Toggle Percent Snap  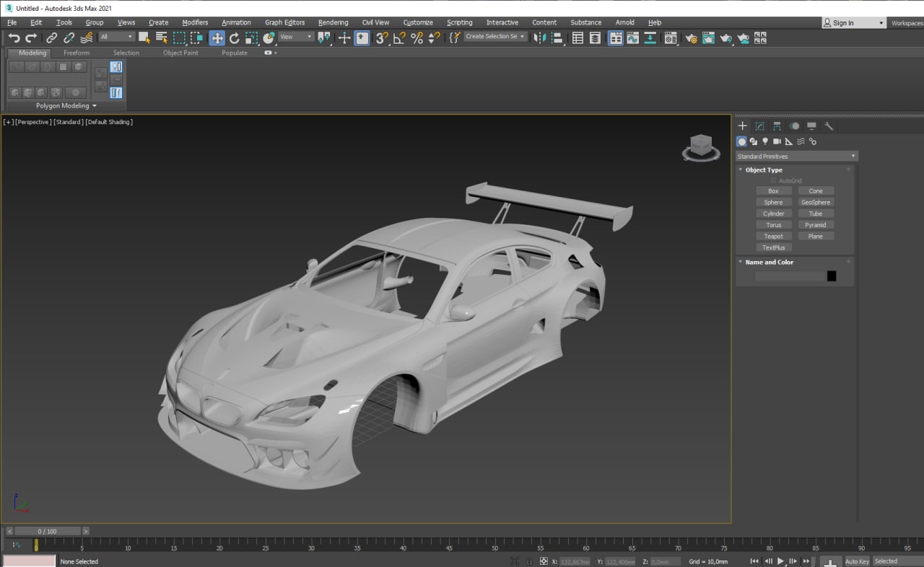(x=417, y=38)
